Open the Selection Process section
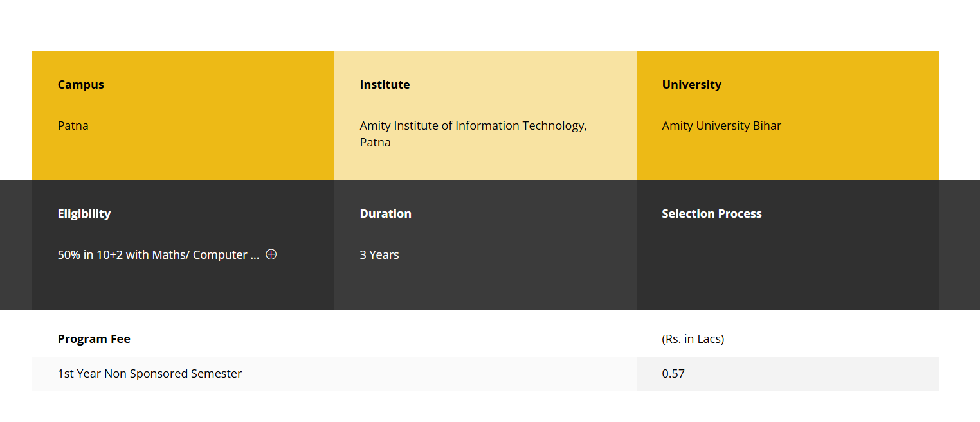The width and height of the screenshot is (980, 422). [x=711, y=213]
